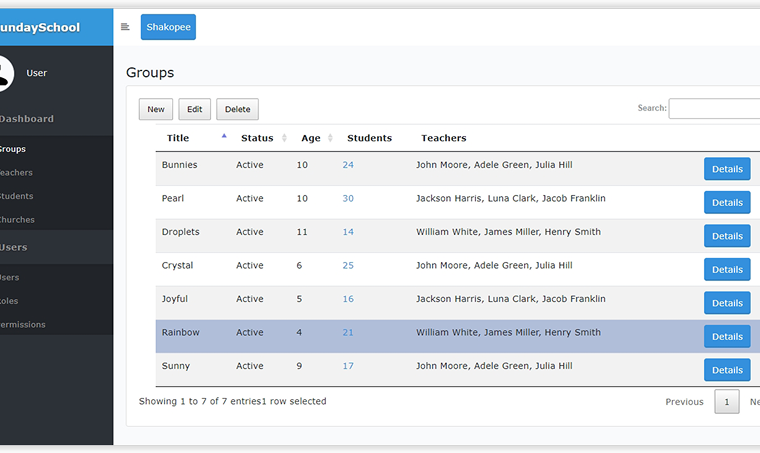Click the user avatar icon

coord(4,73)
